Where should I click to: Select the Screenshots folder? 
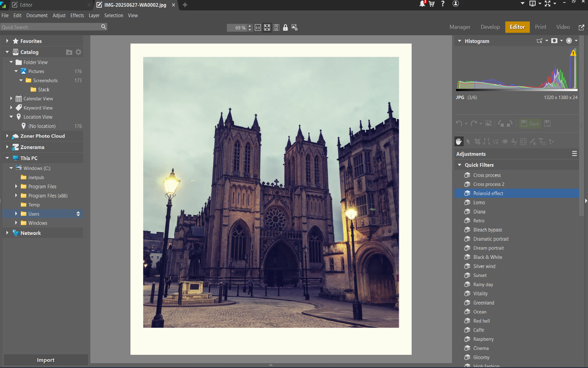point(45,80)
